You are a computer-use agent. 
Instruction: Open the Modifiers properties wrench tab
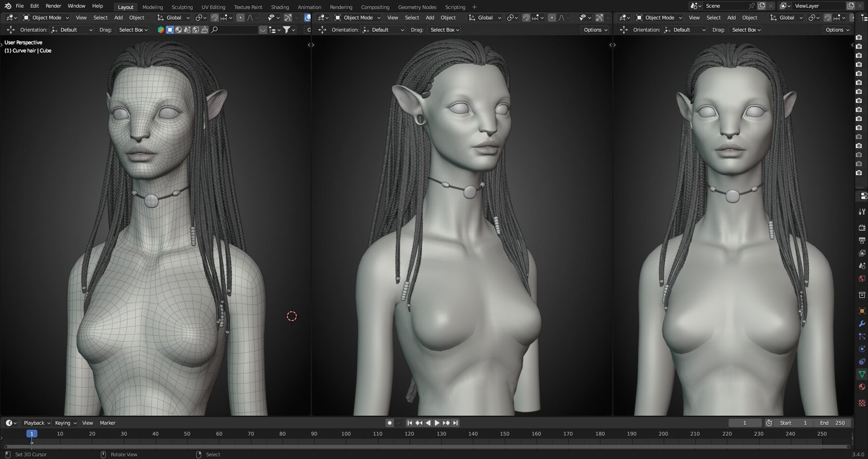tap(862, 324)
